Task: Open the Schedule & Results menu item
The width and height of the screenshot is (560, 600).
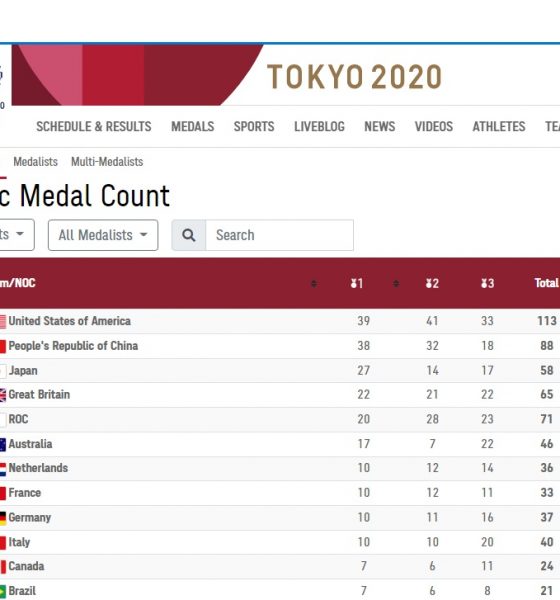Action: [x=94, y=126]
